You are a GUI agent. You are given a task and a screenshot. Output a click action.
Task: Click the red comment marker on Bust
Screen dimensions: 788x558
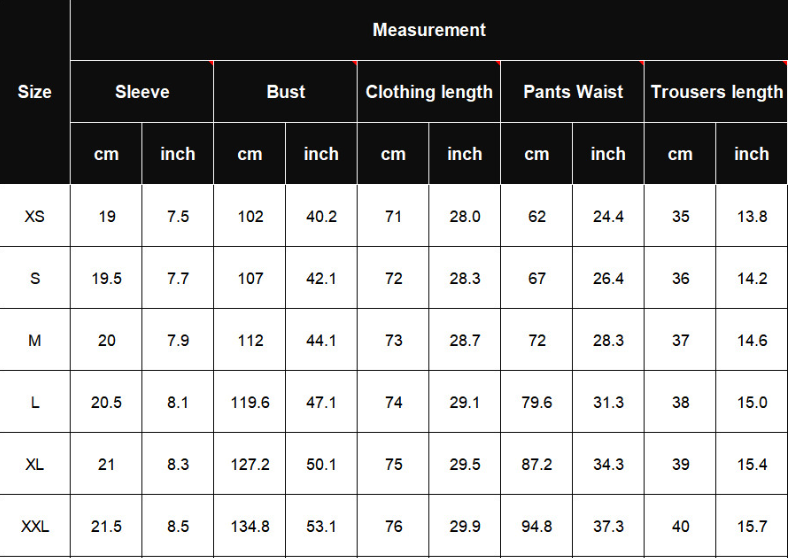tap(355, 63)
